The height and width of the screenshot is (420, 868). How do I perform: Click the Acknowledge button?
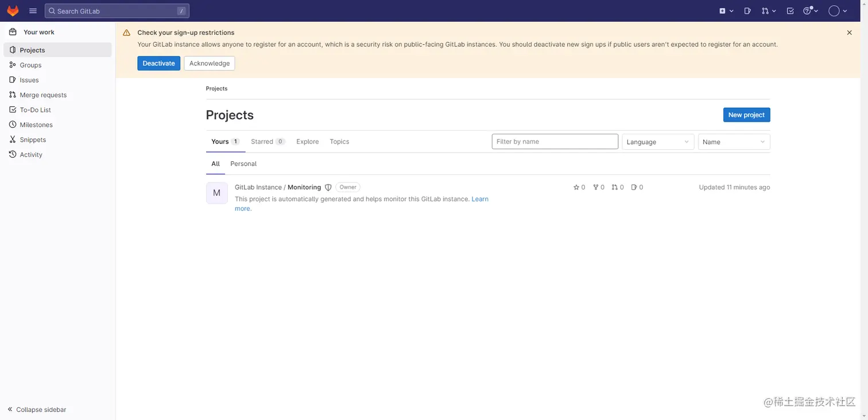210,63
